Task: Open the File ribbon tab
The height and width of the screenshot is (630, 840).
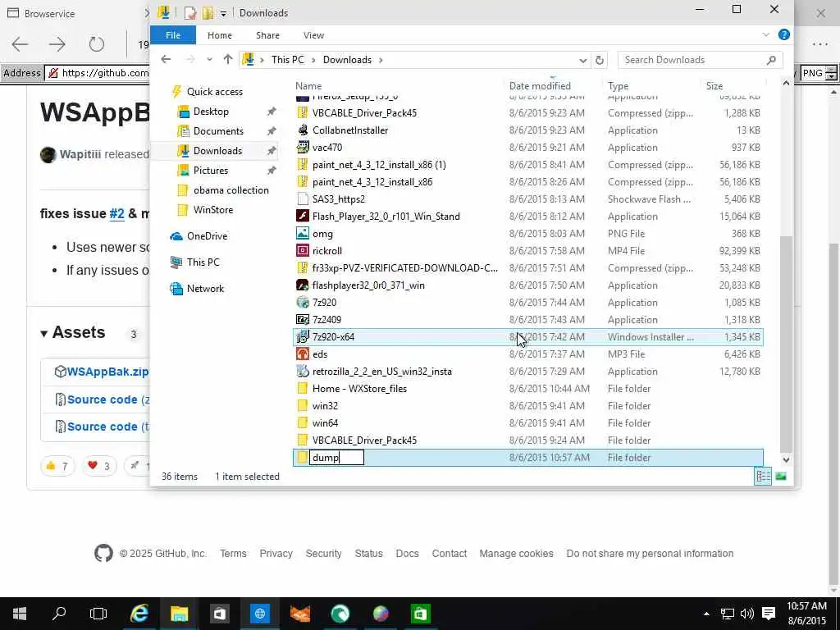Action: 172,35
